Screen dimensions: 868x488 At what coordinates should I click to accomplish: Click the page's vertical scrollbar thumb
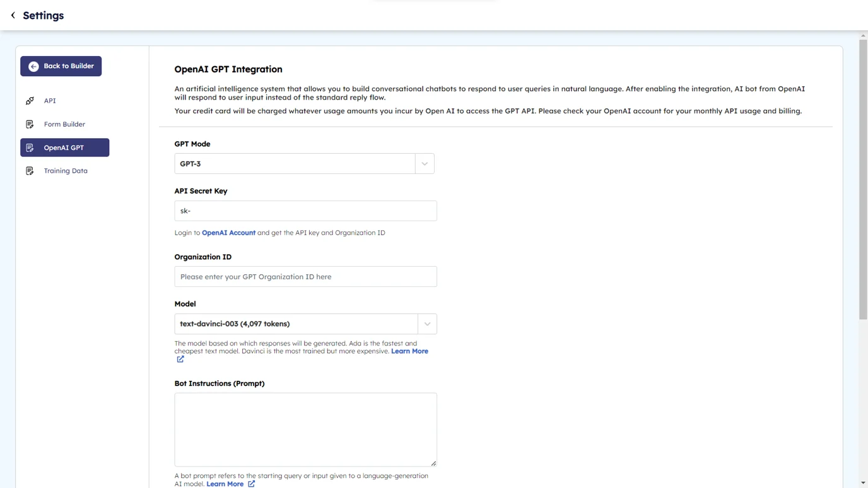tap(863, 180)
